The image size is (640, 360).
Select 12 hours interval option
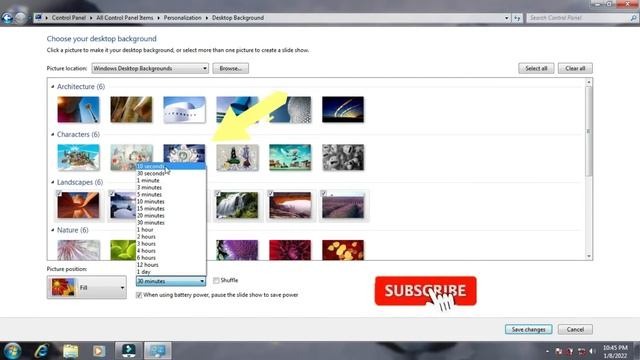click(x=171, y=264)
